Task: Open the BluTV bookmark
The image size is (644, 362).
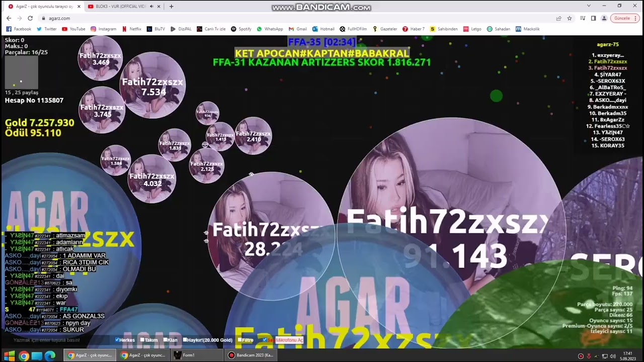Action: (x=156, y=29)
